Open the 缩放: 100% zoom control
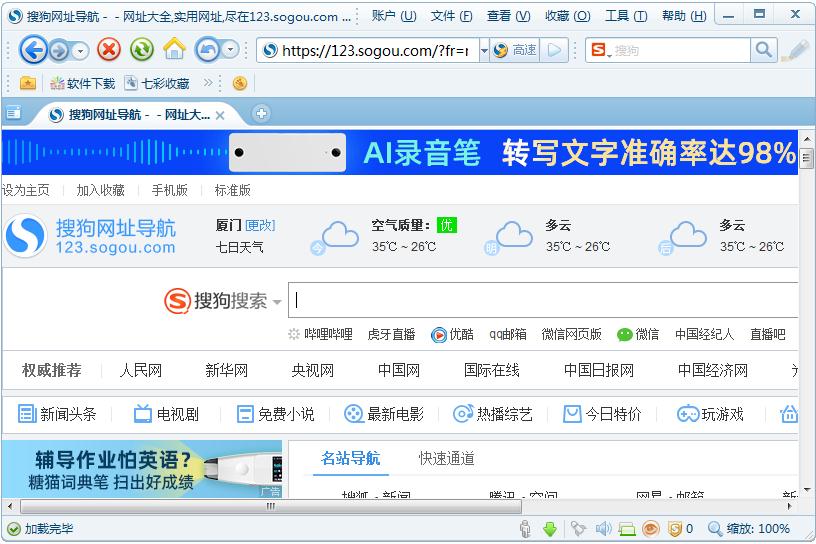The image size is (816, 544). point(749,529)
